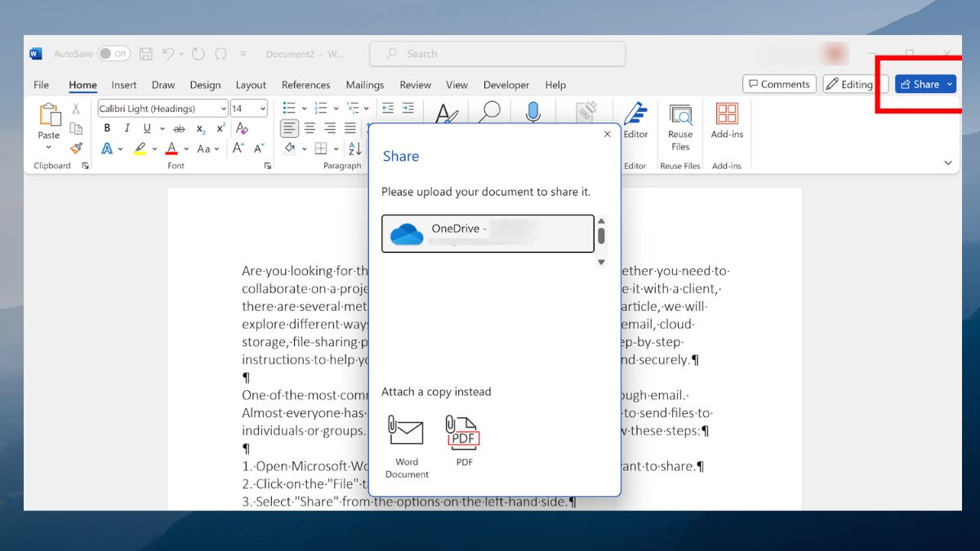Close the Share dialog
Image resolution: width=980 pixels, height=551 pixels.
[x=607, y=134]
